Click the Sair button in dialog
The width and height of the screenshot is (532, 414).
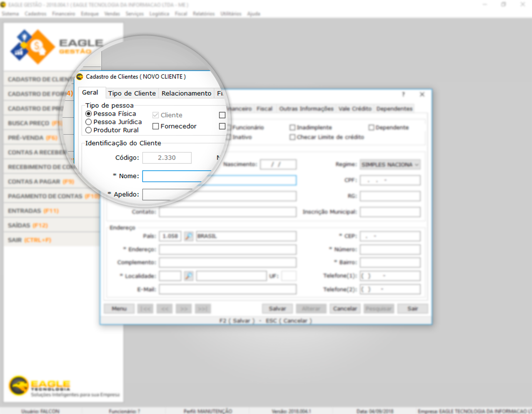pyautogui.click(x=412, y=309)
